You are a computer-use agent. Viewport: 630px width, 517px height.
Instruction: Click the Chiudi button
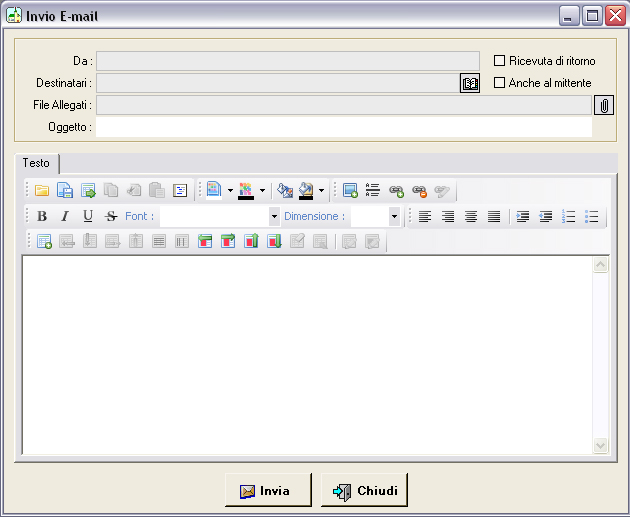364,491
